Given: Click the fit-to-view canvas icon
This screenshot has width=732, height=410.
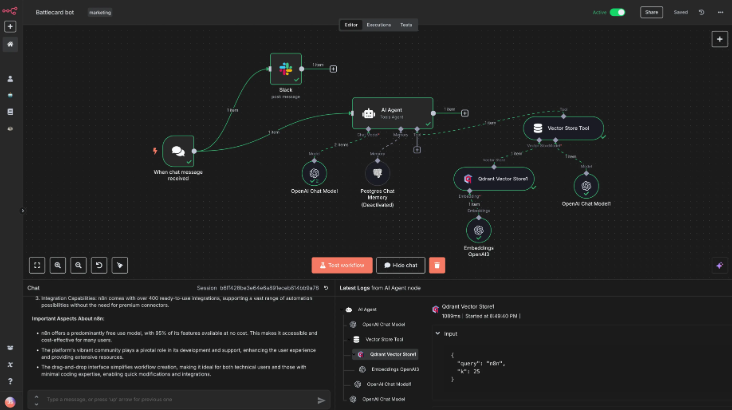Looking at the screenshot, I should coord(36,265).
